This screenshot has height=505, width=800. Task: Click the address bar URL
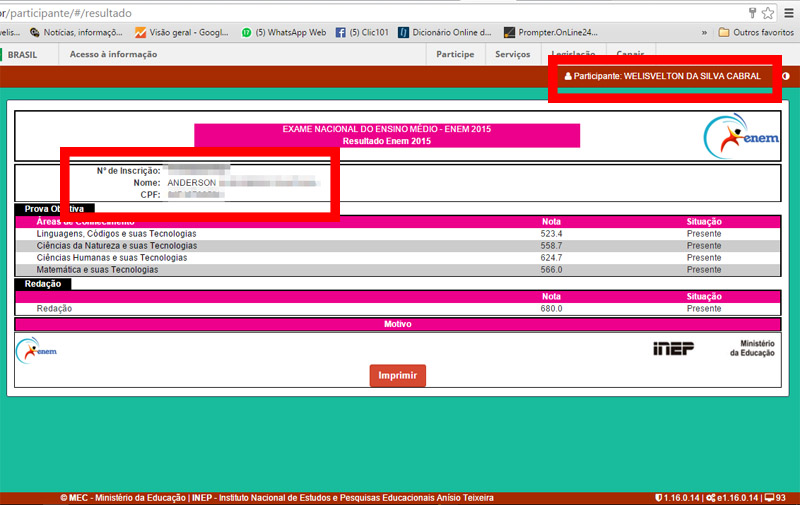tap(66, 13)
